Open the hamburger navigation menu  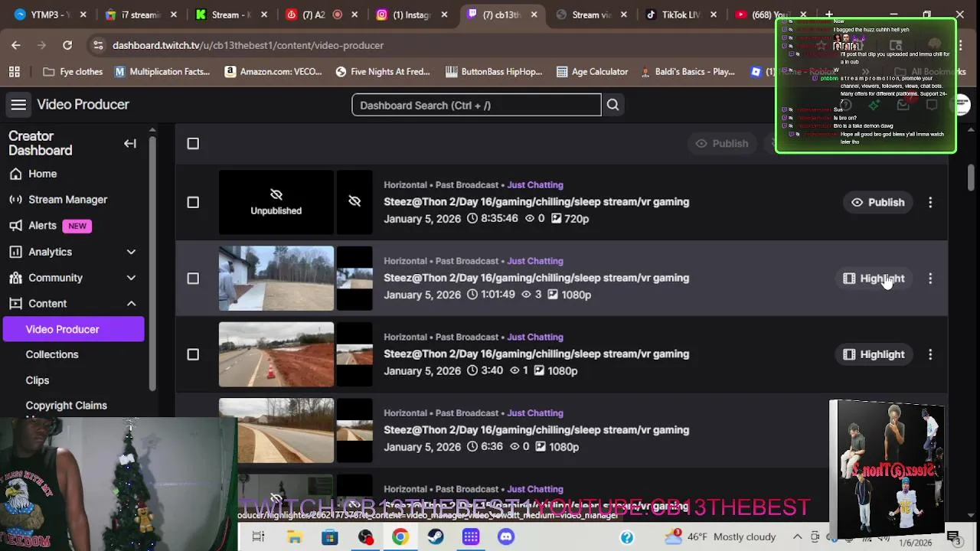click(x=18, y=105)
